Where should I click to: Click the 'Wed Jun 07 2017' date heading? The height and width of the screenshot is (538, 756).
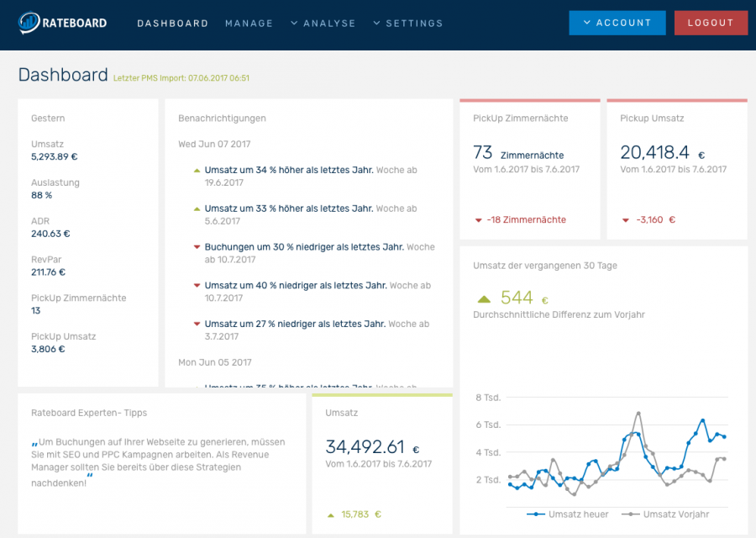tap(214, 144)
